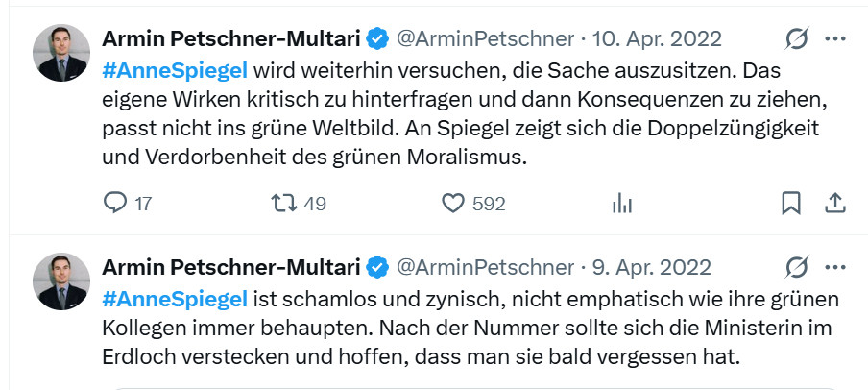Open avatar on the first tweet

point(61,53)
